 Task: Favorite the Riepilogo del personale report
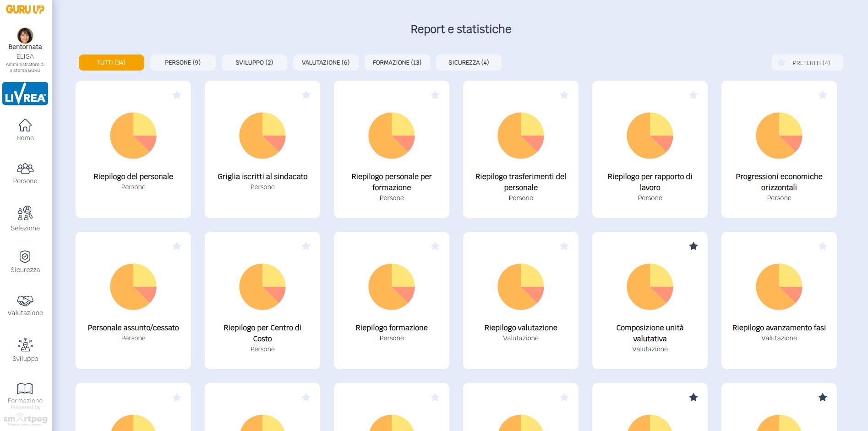coord(177,95)
